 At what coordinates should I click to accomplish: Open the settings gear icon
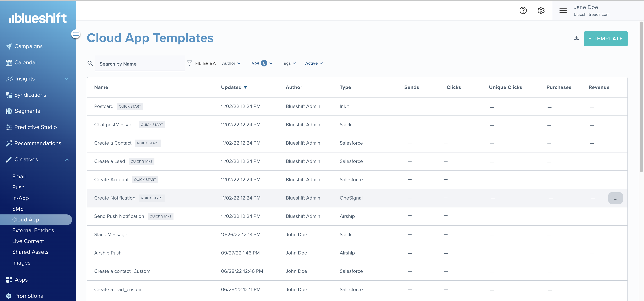pos(541,10)
